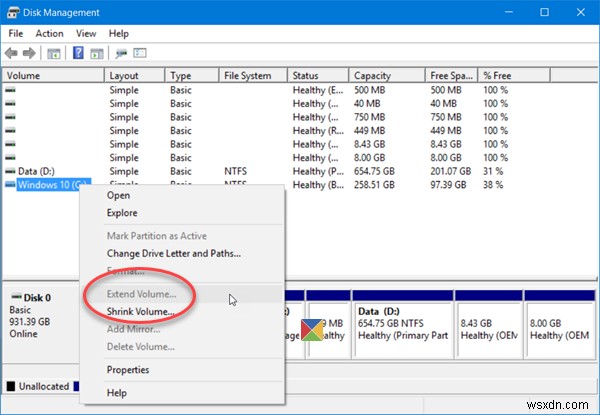600x415 pixels.
Task: Select the 8.43 GB OEM partition block
Action: pos(489,324)
